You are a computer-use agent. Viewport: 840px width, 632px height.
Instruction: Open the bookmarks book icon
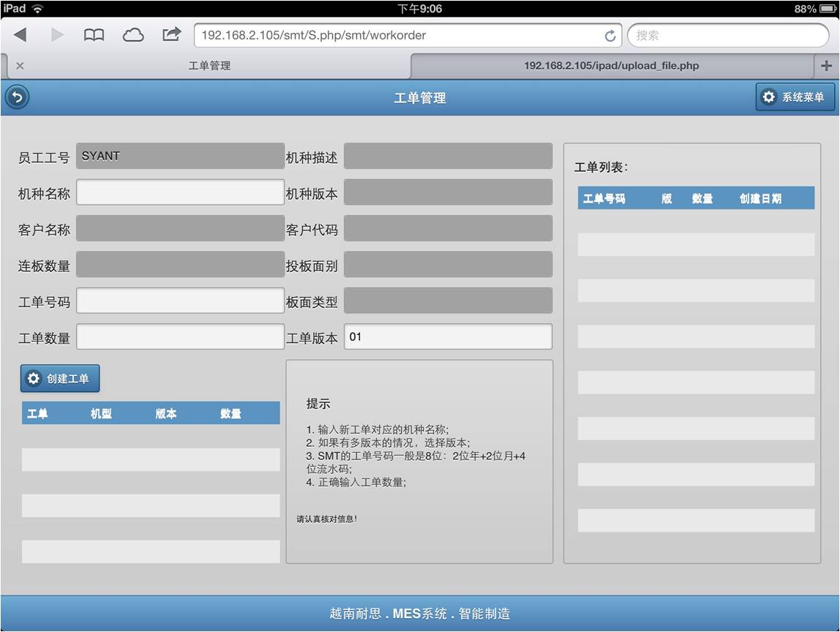click(x=94, y=35)
